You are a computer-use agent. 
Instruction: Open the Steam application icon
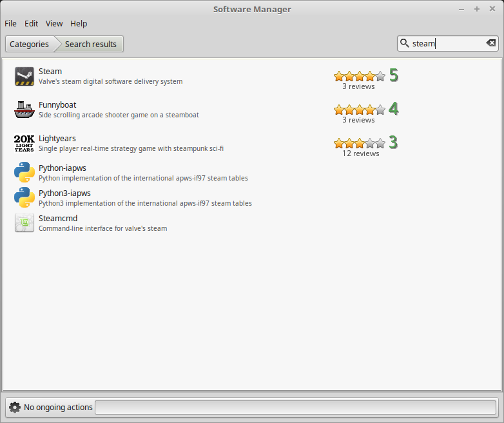tap(24, 76)
